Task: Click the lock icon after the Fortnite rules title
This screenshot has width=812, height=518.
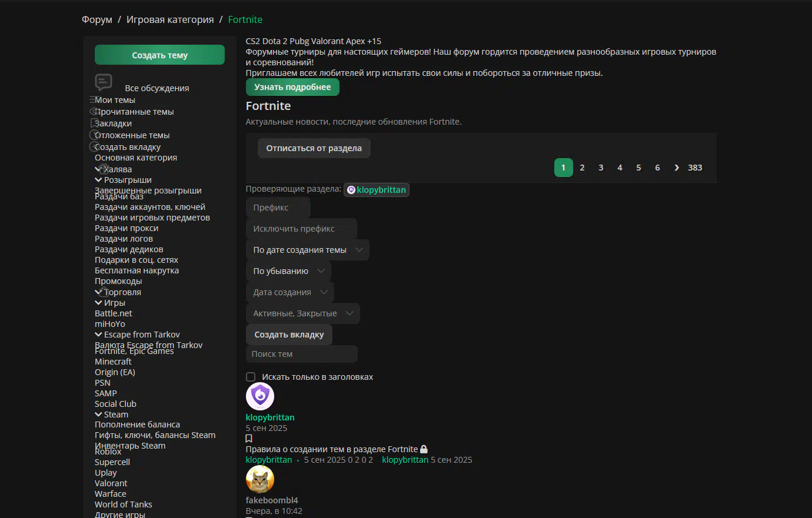Action: [424, 449]
